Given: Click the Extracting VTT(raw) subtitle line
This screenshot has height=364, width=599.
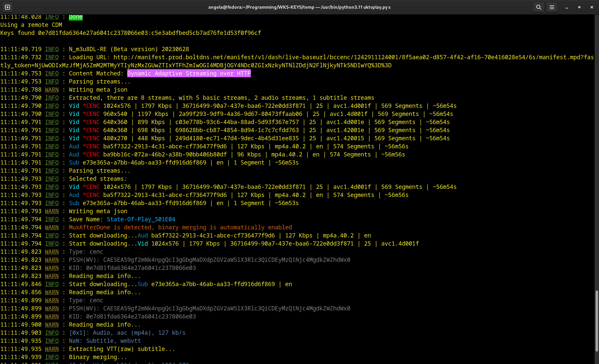Looking at the screenshot, I should click(x=122, y=349).
